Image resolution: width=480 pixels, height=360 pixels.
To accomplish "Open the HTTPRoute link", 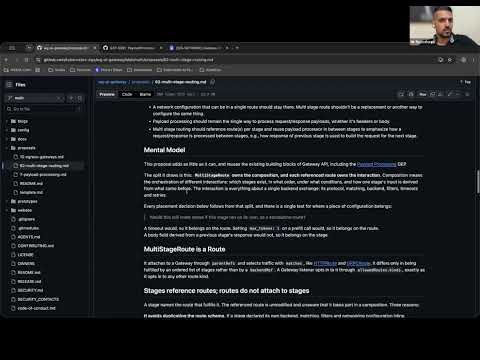I will 325,263.
